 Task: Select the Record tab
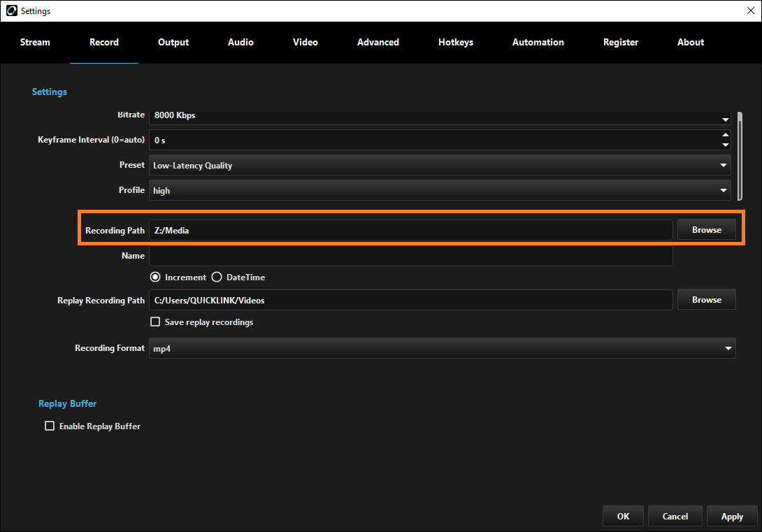click(x=104, y=42)
